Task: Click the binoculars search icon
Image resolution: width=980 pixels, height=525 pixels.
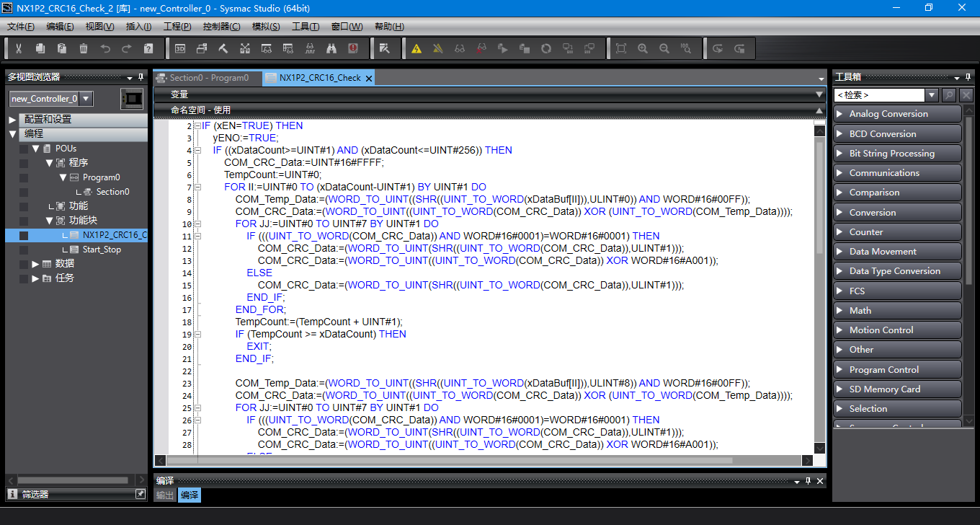Action: tap(331, 48)
